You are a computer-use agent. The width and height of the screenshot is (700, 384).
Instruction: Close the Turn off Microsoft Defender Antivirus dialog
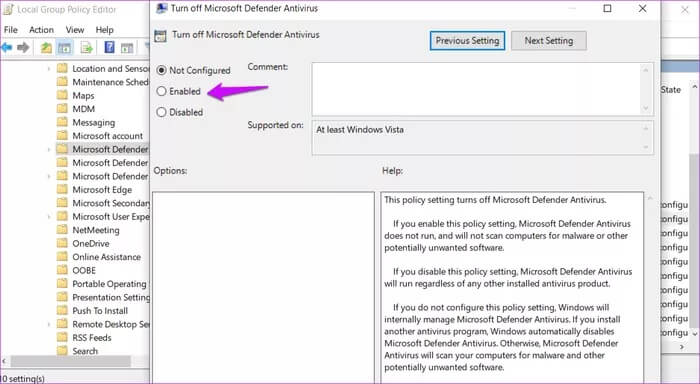pos(642,8)
